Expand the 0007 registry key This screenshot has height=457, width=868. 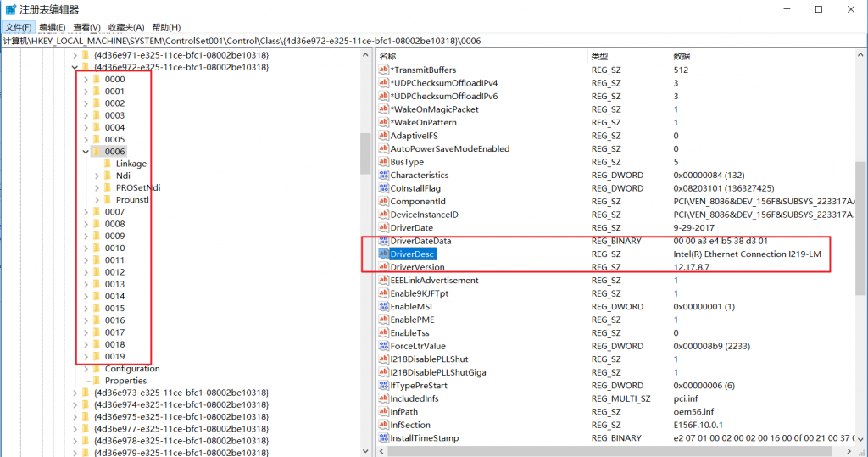pyautogui.click(x=85, y=212)
